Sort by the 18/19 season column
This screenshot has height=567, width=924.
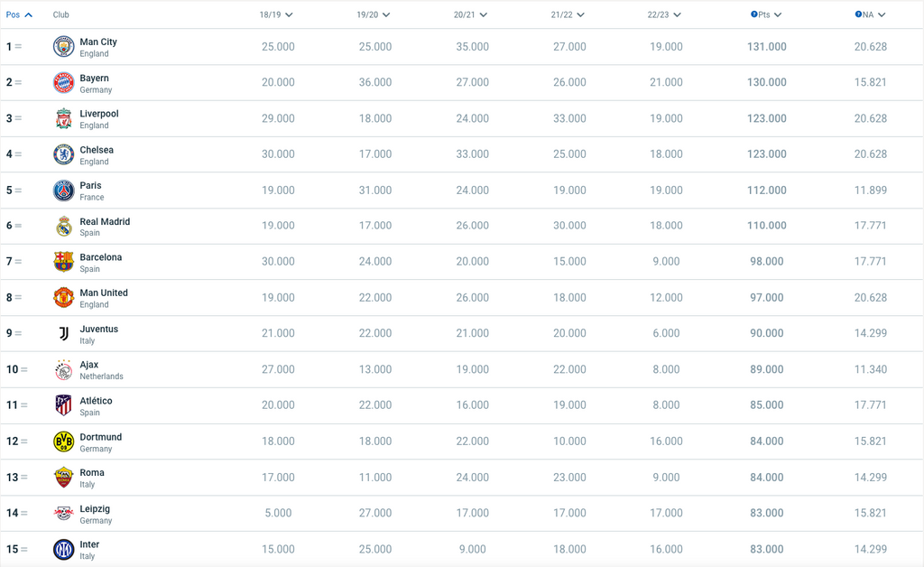point(276,14)
